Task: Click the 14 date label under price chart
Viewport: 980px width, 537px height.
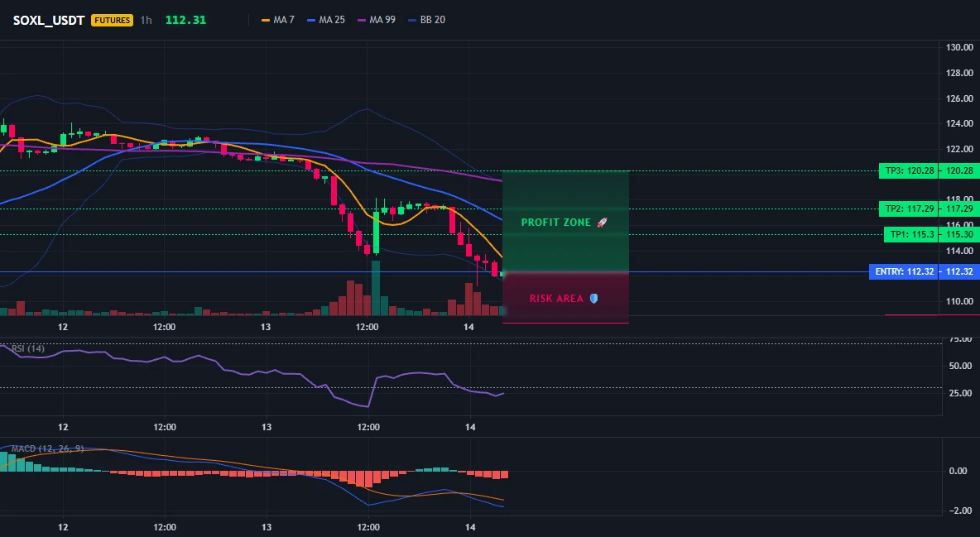Action: coord(469,327)
